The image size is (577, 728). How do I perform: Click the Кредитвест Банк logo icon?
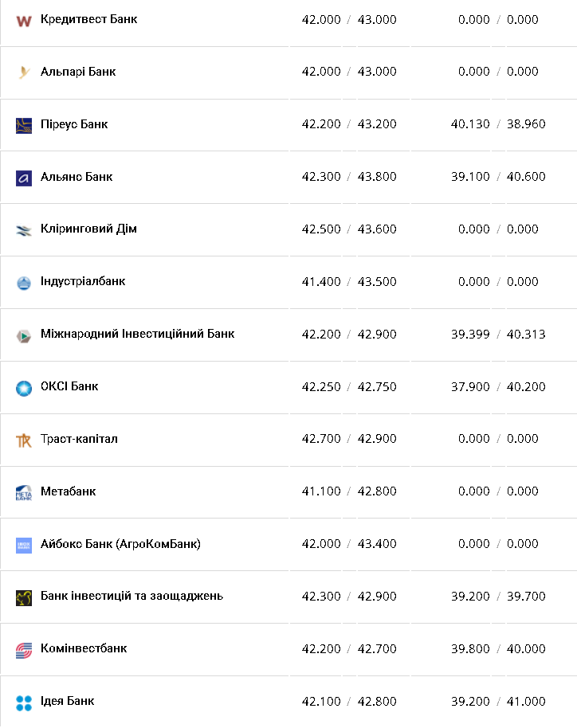(24, 20)
